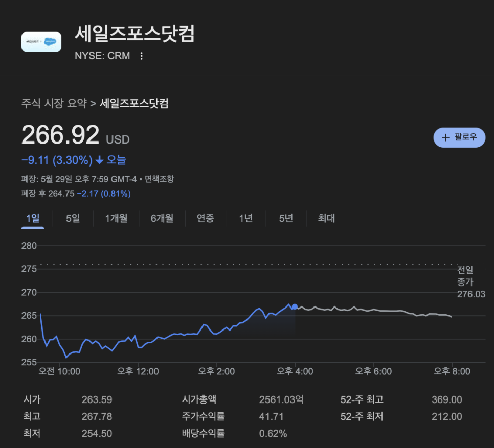Image resolution: width=494 pixels, height=448 pixels.
Task: Click the 시가총액 value 2561.03억
Action: pyautogui.click(x=281, y=399)
